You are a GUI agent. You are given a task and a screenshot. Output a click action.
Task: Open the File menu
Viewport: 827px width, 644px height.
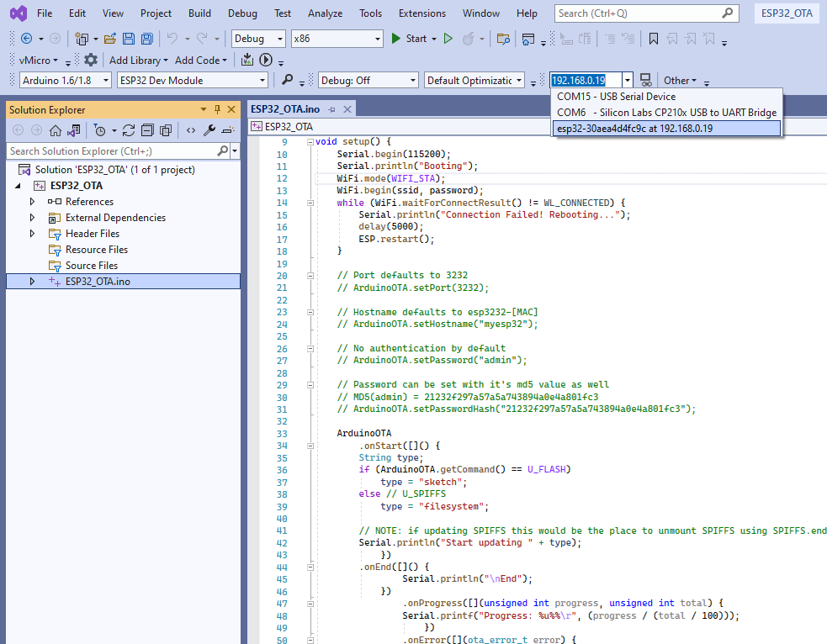[45, 13]
